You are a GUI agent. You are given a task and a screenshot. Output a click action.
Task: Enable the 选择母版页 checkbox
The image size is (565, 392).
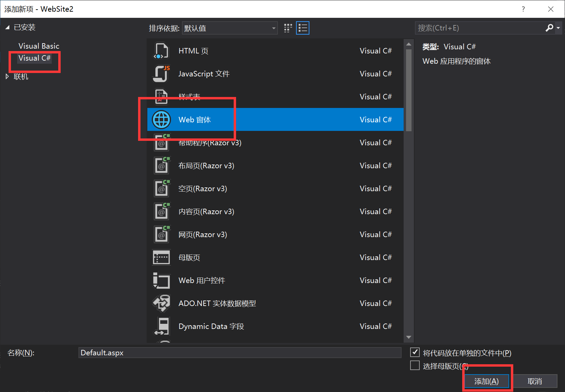point(415,366)
